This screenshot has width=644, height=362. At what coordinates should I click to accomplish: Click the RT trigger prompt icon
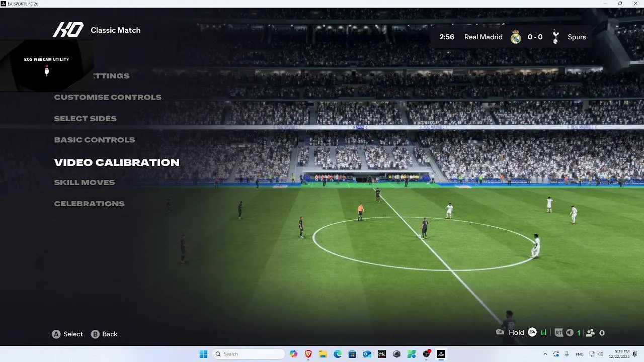[559, 332]
